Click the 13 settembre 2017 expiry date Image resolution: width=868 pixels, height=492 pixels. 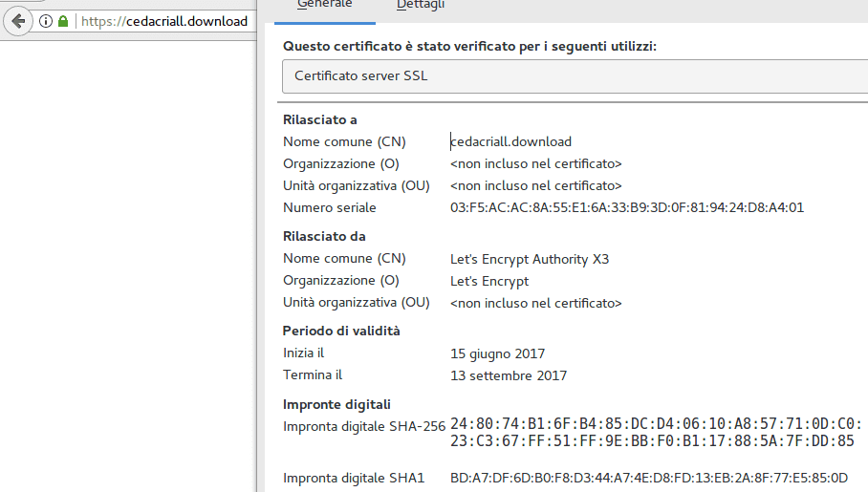tap(509, 375)
